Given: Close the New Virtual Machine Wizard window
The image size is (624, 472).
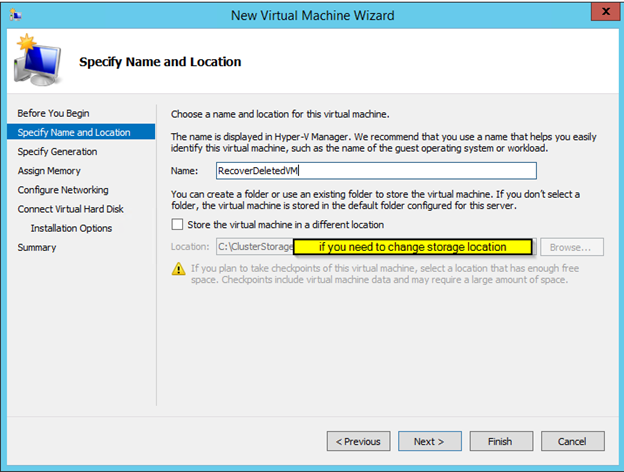Looking at the screenshot, I should (603, 14).
